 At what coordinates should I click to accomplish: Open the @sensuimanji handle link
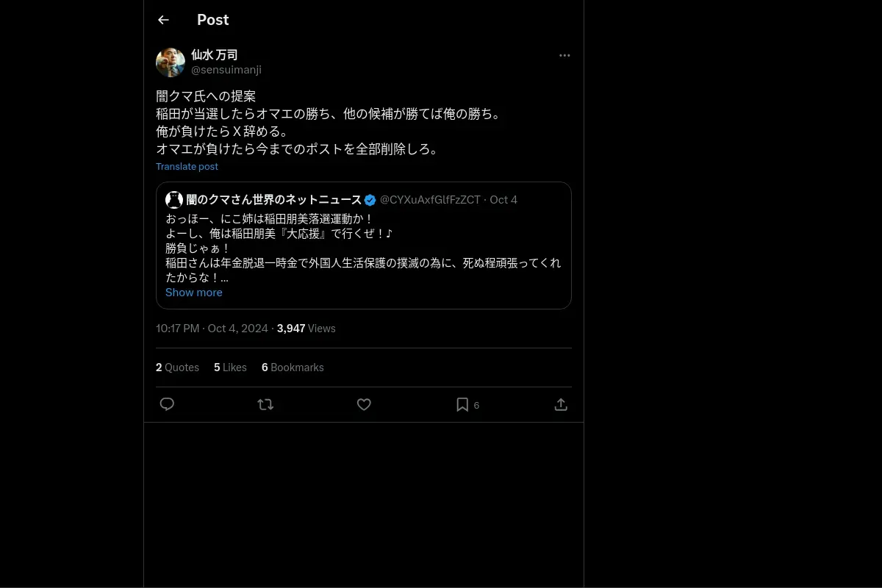[226, 70]
